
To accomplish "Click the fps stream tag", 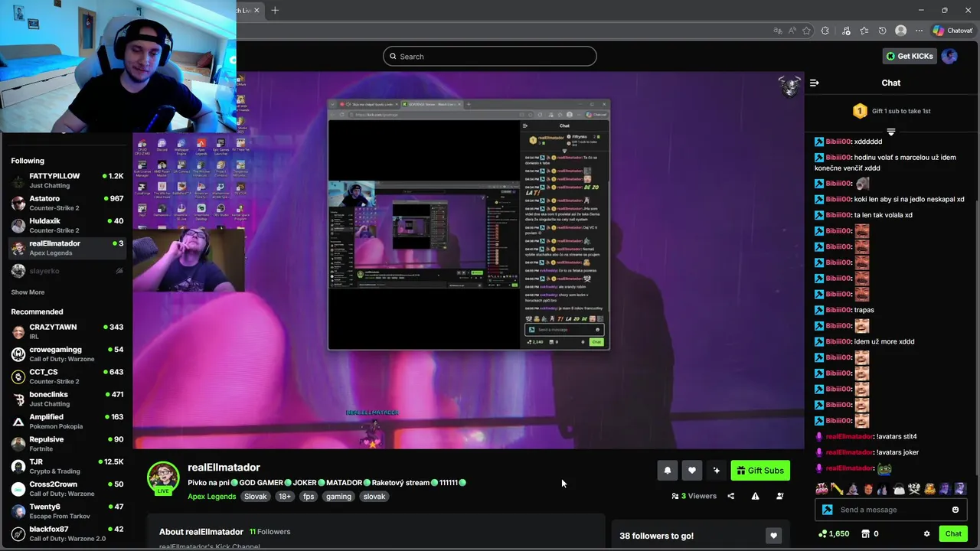I will tap(309, 496).
